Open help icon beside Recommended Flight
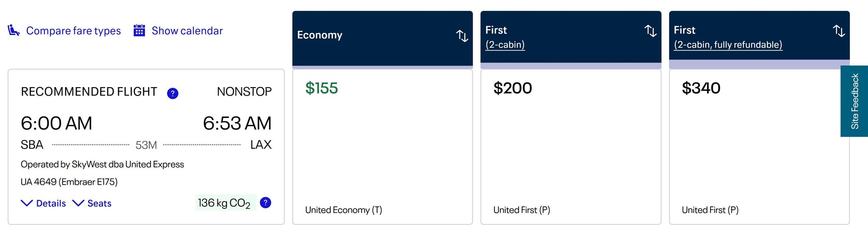This screenshot has height=228, width=868. click(173, 93)
